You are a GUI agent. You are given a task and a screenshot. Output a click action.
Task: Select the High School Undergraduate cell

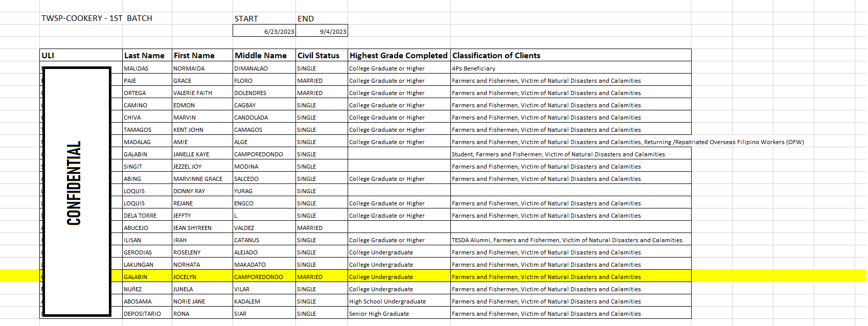399,300
